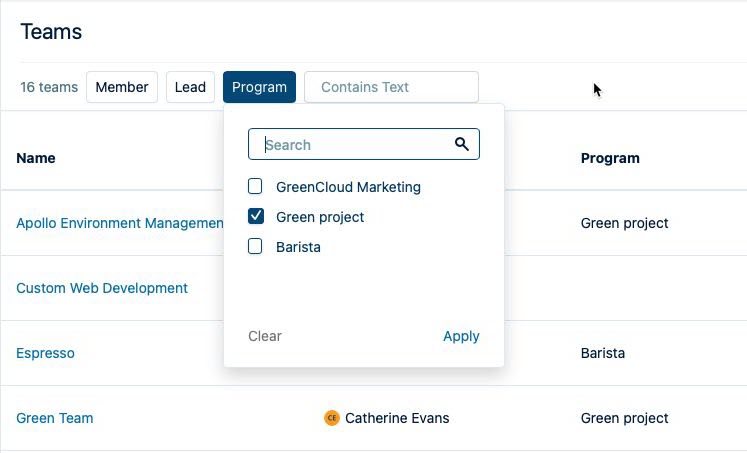Click Catherine Evans' orange avatar icon
Screen dimensions: 747x453
pyautogui.click(x=332, y=418)
